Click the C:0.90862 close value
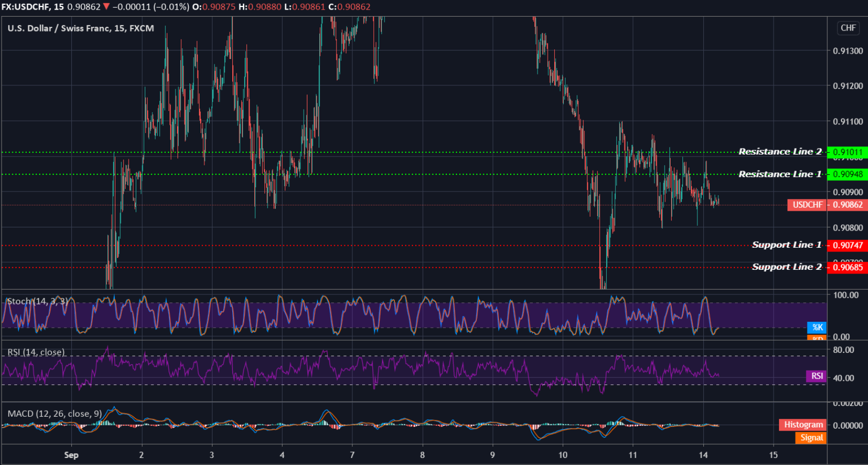 coord(349,7)
